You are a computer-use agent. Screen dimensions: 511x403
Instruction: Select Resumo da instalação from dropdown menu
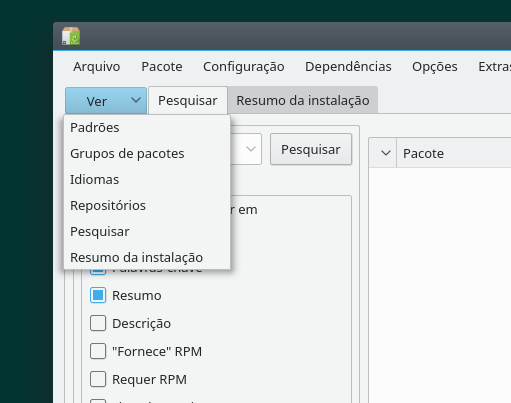(136, 258)
